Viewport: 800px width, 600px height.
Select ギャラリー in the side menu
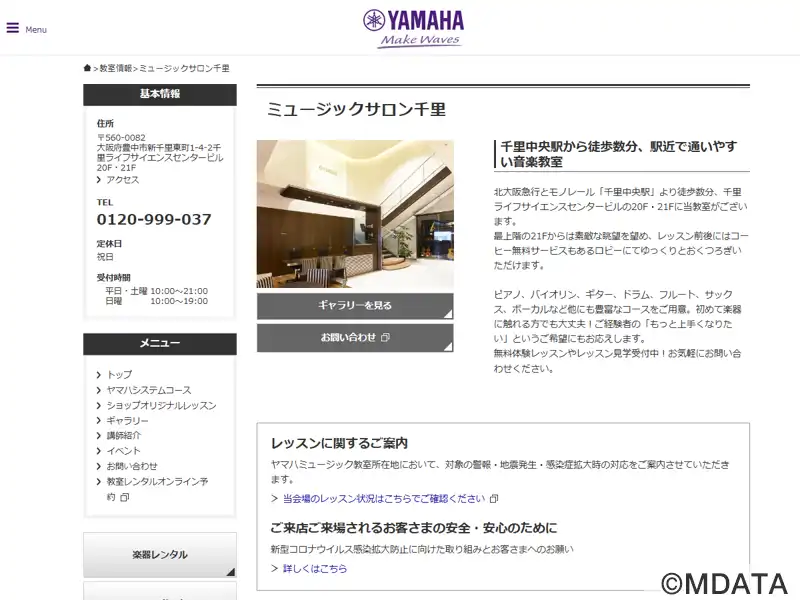128,420
